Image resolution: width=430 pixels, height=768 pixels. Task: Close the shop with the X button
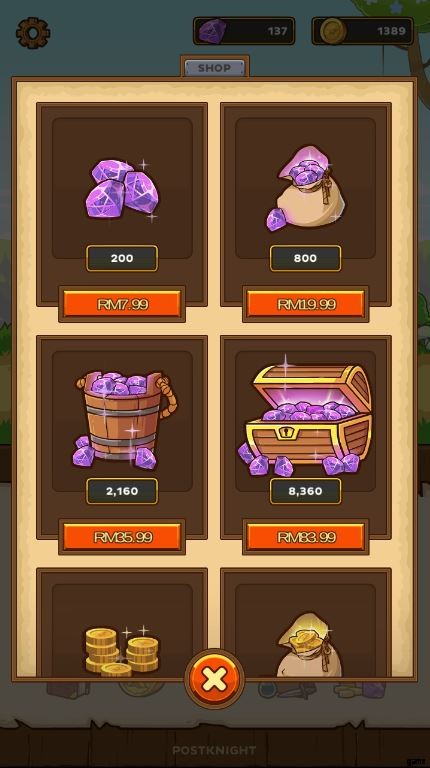click(215, 679)
